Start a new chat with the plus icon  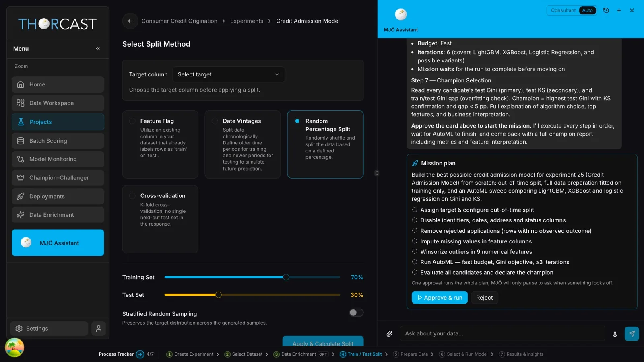(619, 10)
